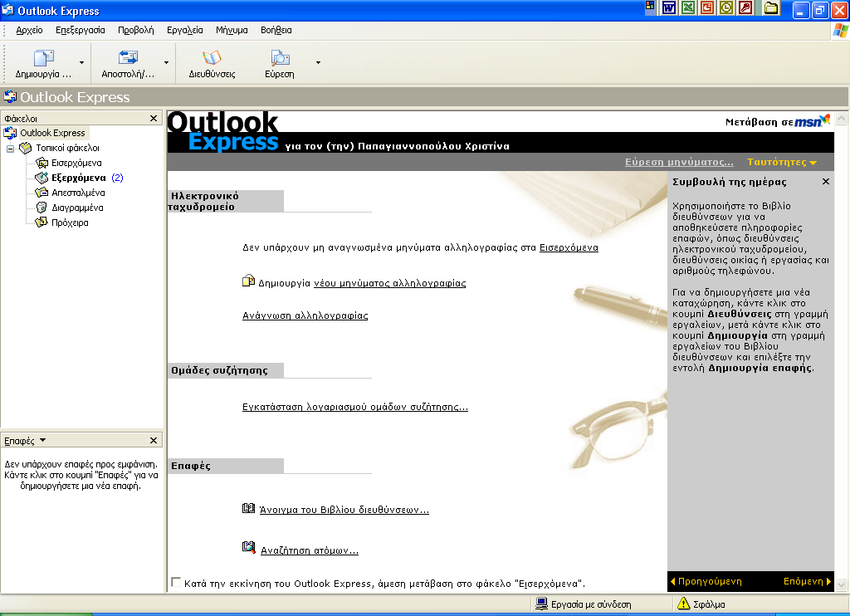Open the folder icon in Office shortcut bar
This screenshot has height=616, width=850.
[771, 7]
